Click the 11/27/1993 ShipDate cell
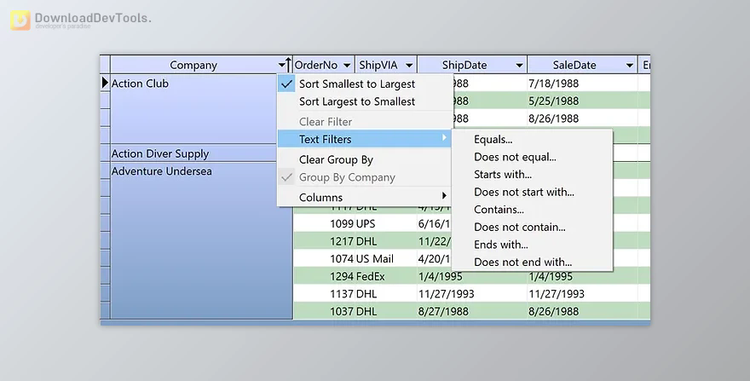 (472, 294)
